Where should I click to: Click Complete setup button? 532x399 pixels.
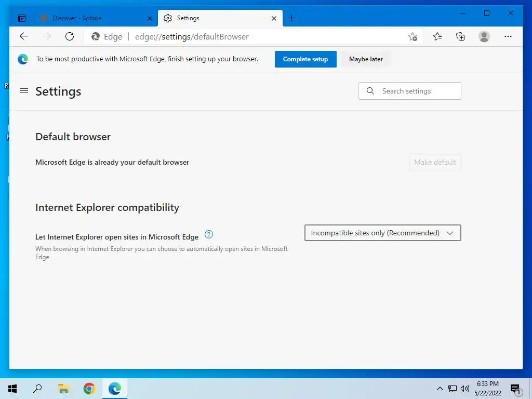click(305, 59)
